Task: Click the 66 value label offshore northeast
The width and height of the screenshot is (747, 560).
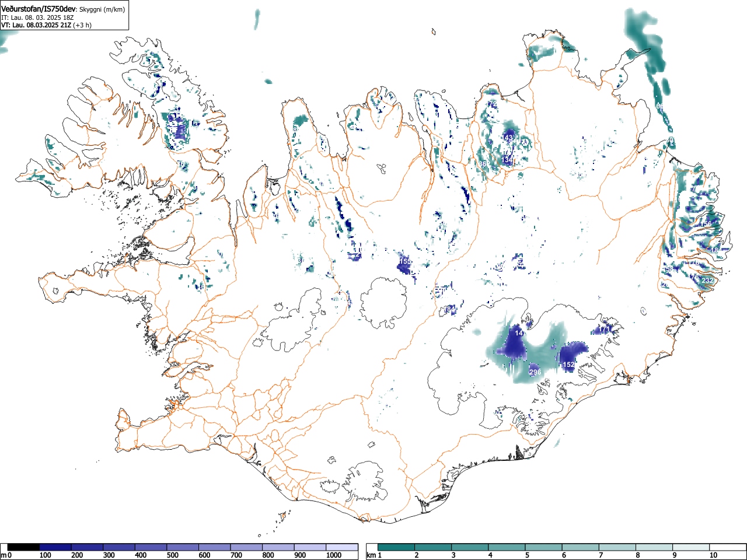Action: click(660, 106)
